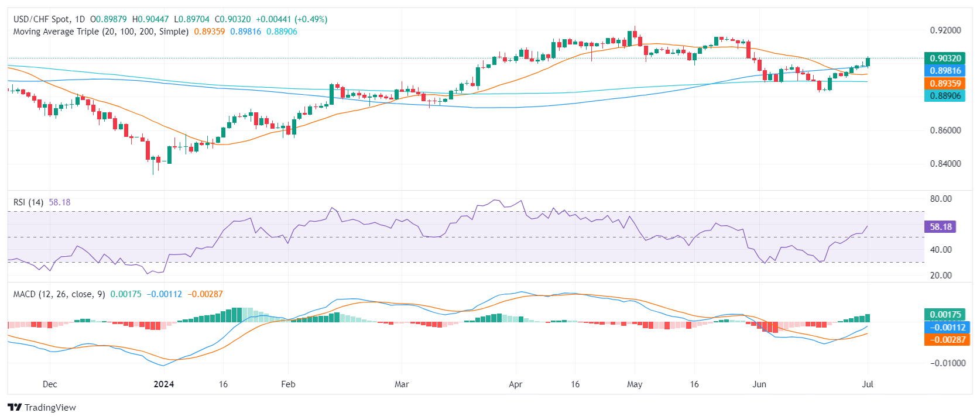The image size is (980, 420).
Task: Click the green 0.00175 MACD histogram tag
Action: pos(945,315)
